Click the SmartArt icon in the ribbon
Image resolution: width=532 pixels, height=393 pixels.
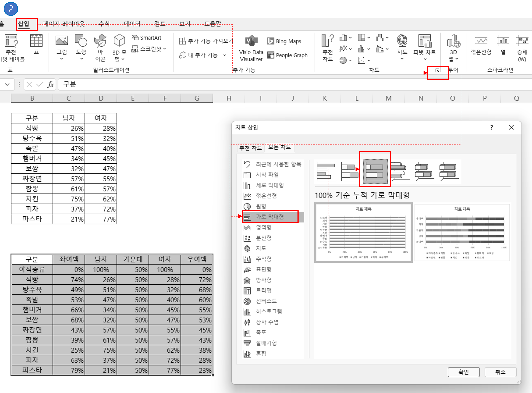[135, 38]
